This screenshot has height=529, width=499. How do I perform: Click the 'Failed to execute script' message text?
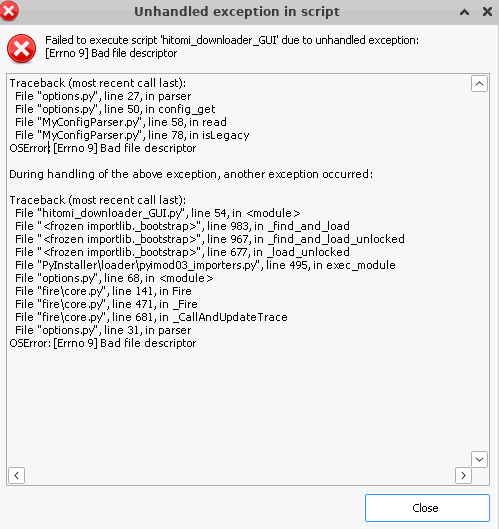(x=232, y=47)
